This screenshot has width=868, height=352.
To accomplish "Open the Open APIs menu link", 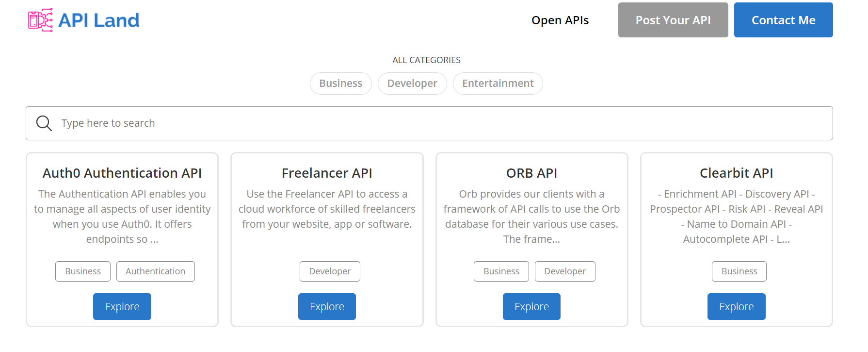I will (560, 20).
